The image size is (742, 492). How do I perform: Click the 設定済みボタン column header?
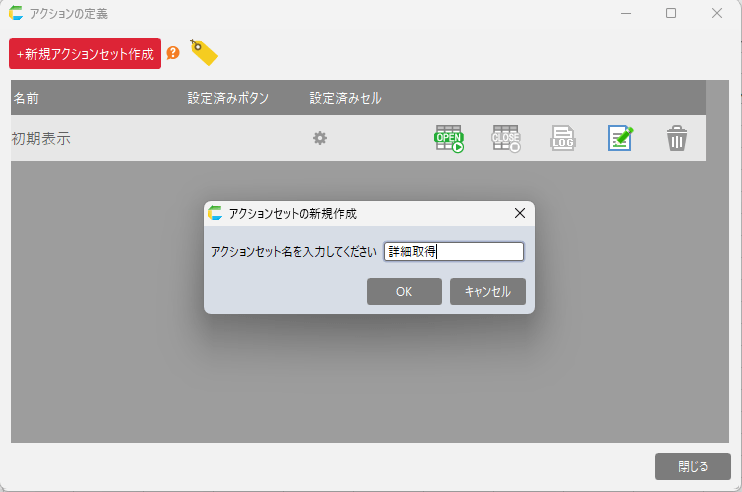tap(228, 98)
